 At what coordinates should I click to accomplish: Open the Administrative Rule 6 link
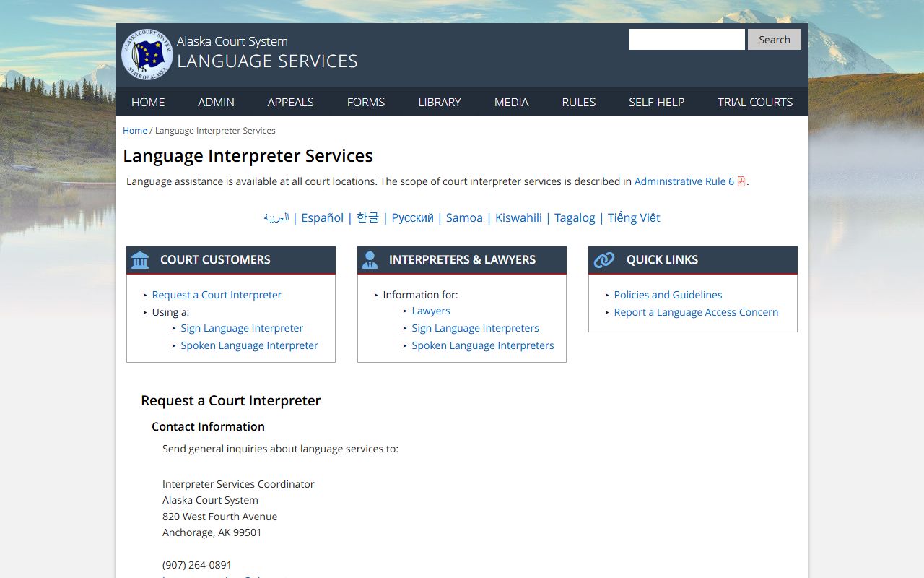pos(684,181)
